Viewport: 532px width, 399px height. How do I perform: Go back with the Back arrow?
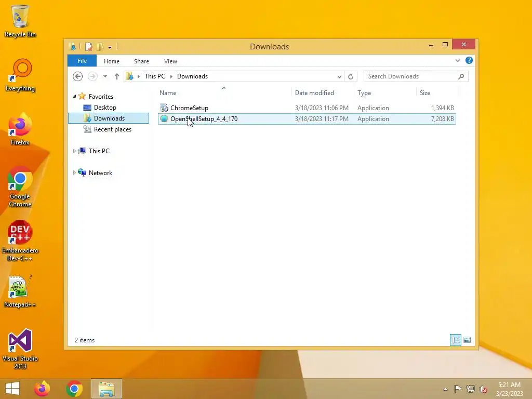click(x=78, y=76)
